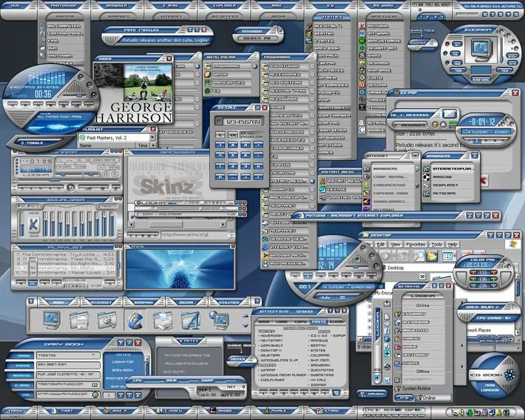This screenshot has height=420, width=525.
Task: Click the blue indicator beside Instant Mess in Programas
Action: pos(312,181)
